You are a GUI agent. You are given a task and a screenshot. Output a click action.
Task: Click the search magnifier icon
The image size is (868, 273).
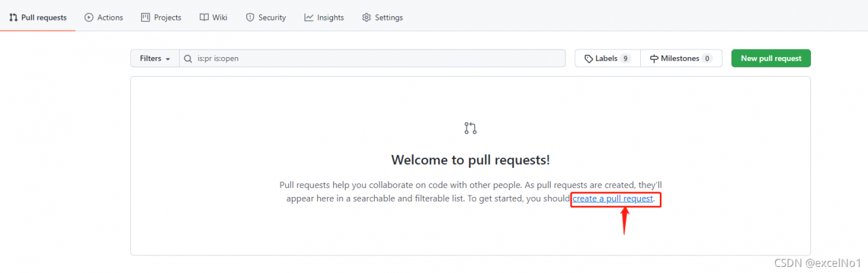pyautogui.click(x=189, y=58)
